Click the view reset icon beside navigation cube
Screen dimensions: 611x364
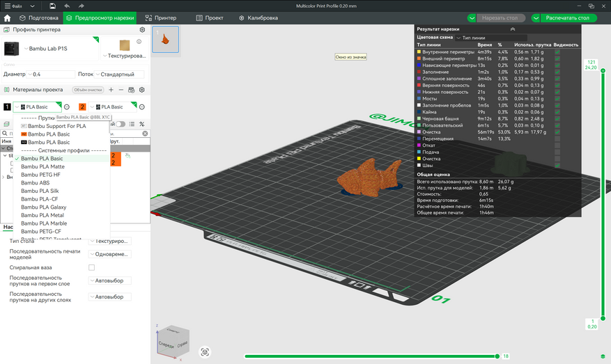tap(205, 352)
